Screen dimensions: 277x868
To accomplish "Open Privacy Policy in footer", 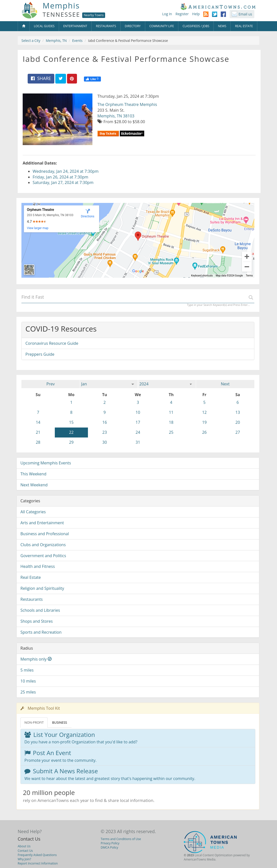I will point(110,843).
